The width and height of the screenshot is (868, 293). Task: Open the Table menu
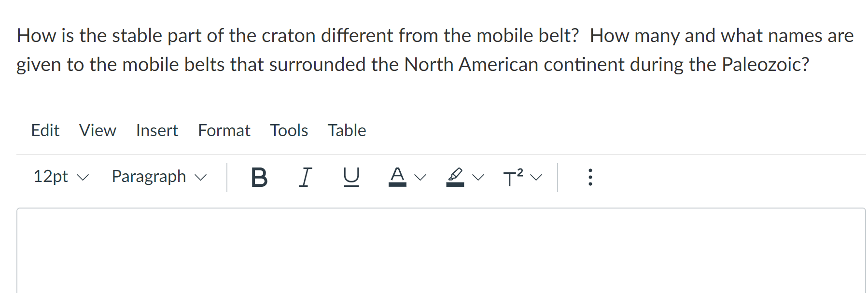347,130
